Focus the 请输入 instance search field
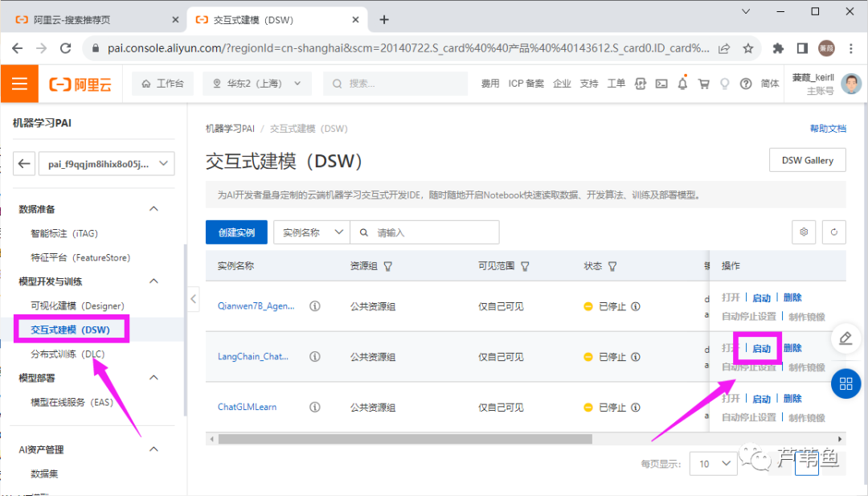Viewport: 868px width, 496px height. (x=425, y=232)
